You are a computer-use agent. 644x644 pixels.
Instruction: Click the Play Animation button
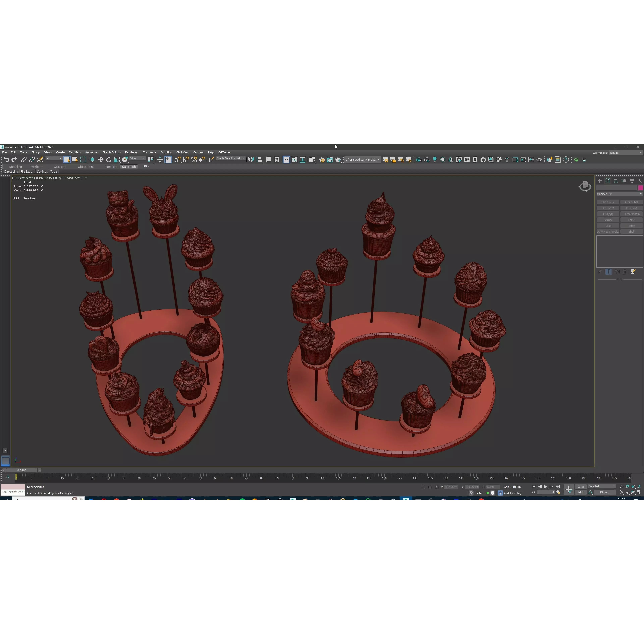[546, 487]
